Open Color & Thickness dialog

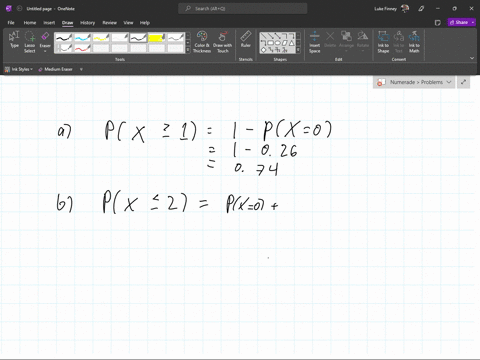tap(202, 42)
